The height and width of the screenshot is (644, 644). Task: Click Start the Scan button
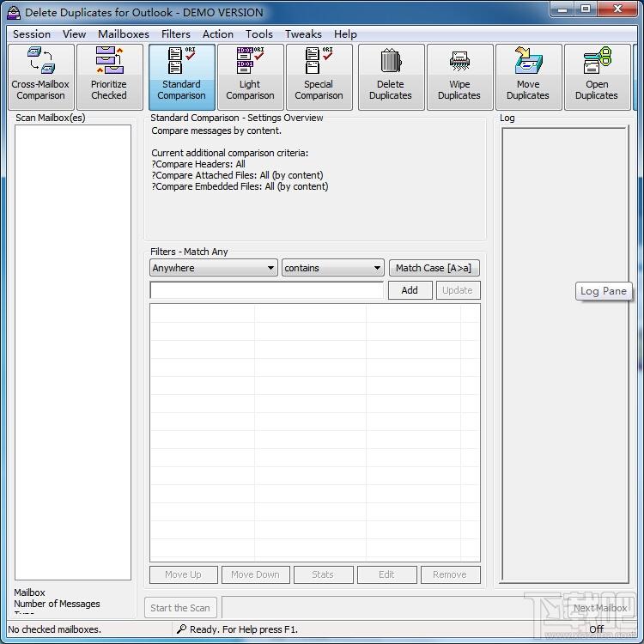180,607
